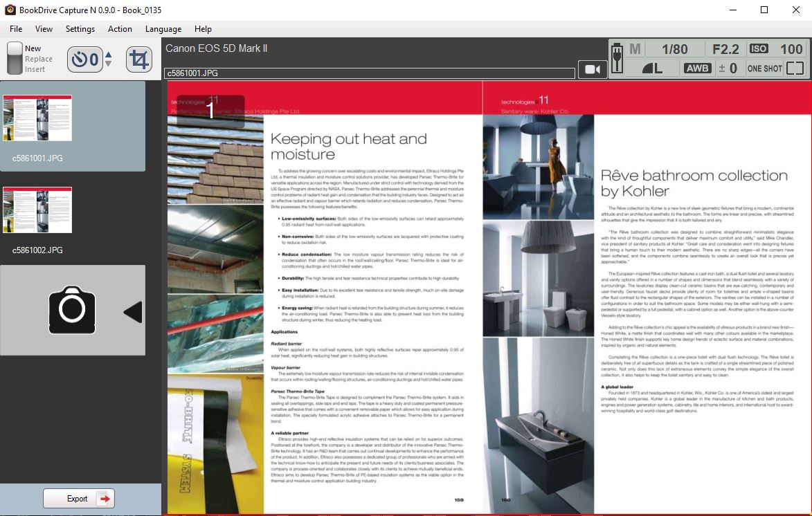
Task: Change the F2.2 aperture setting
Action: click(x=725, y=49)
